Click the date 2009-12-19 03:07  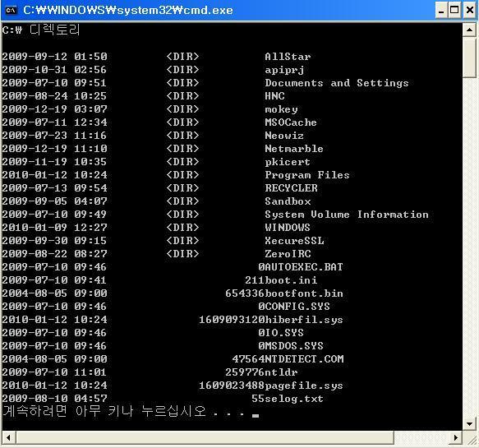(x=54, y=109)
